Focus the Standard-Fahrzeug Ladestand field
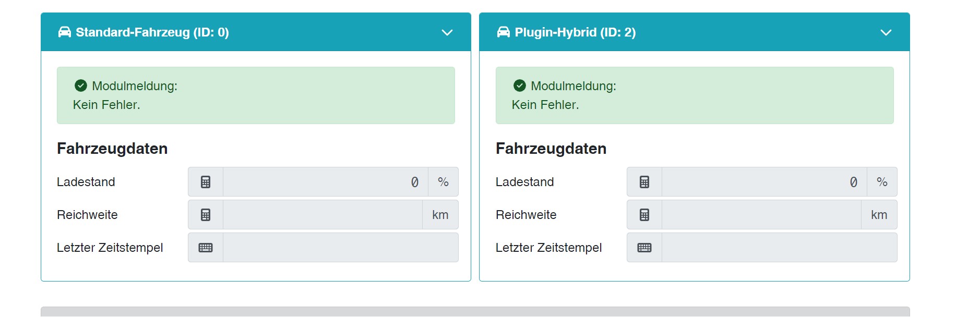This screenshot has width=980, height=317. 325,182
